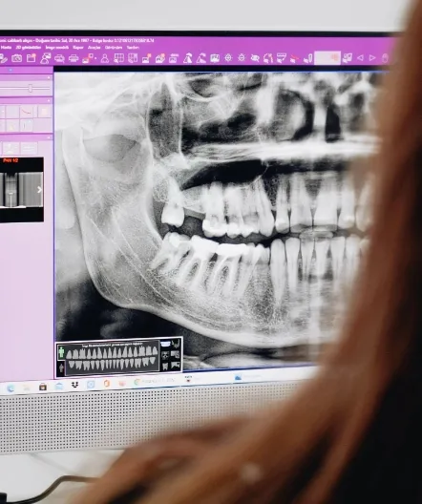The image size is (422, 504).
Task: Open the patient silhouette icon in toolbar
Action: click(x=105, y=58)
